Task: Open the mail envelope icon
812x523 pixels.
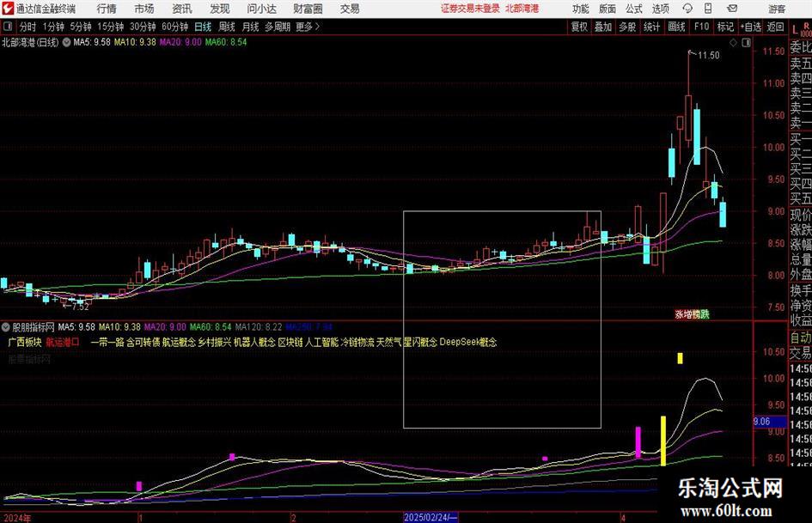Action: coord(732,9)
